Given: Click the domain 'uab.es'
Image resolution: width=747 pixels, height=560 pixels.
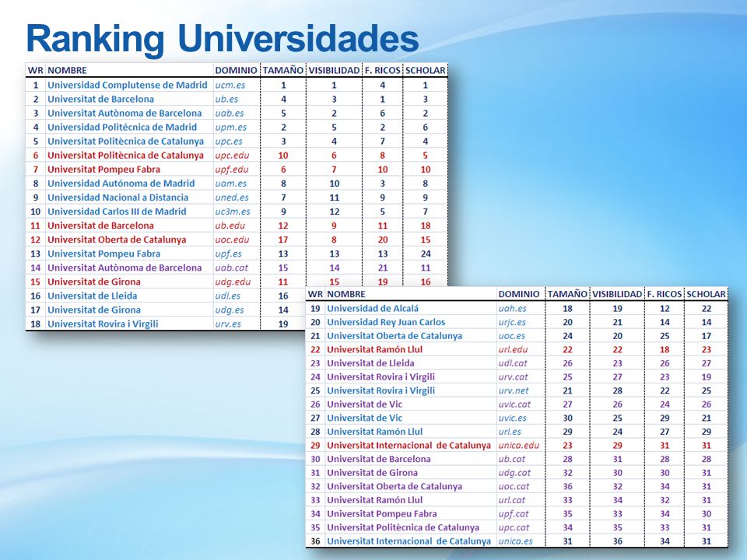Looking at the screenshot, I should coord(229,114).
